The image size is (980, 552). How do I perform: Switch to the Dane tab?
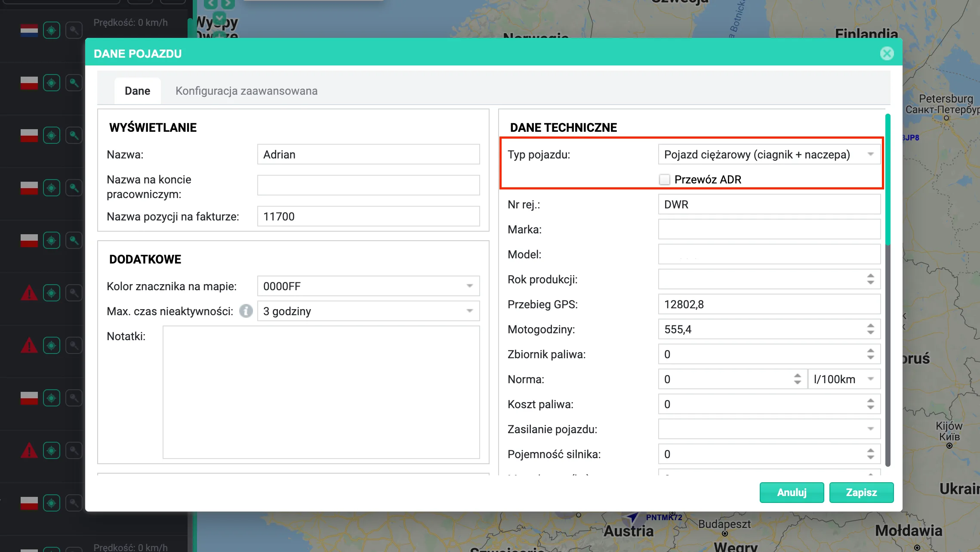tap(137, 91)
